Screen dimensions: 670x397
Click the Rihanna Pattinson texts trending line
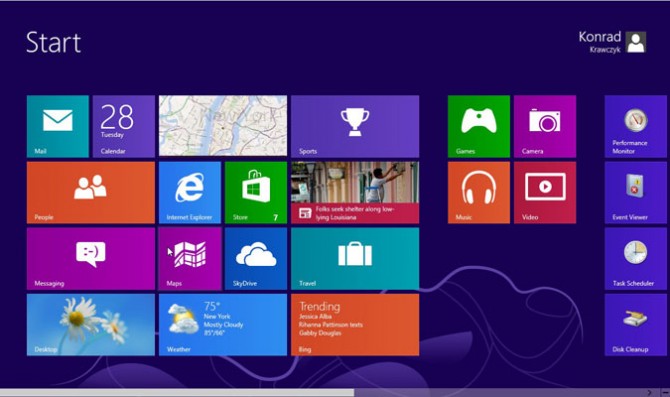tap(331, 325)
